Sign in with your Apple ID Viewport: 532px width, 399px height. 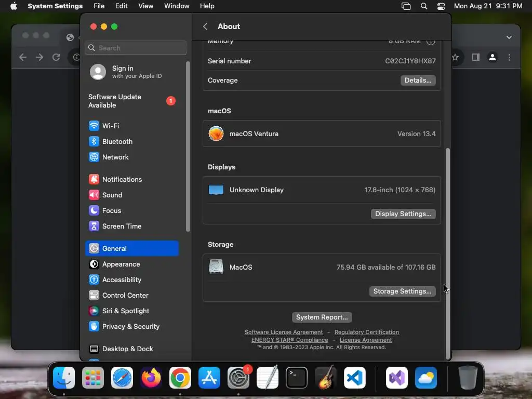[132, 72]
